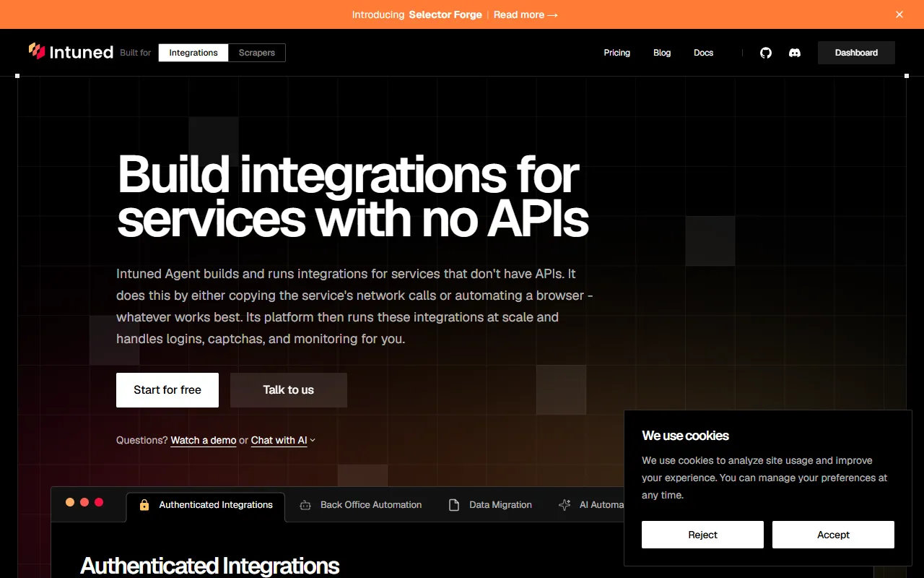924x578 pixels.
Task: Reject cookies in the consent dialog
Action: pyautogui.click(x=702, y=535)
